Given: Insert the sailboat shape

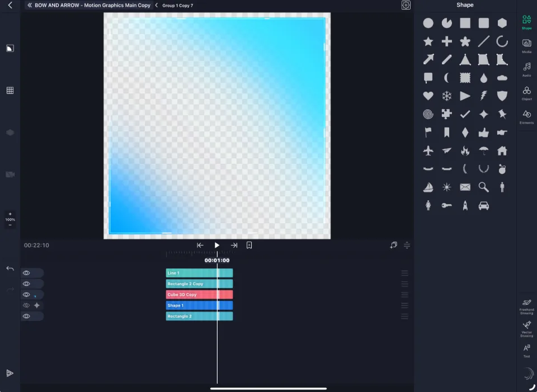Looking at the screenshot, I should click(428, 187).
